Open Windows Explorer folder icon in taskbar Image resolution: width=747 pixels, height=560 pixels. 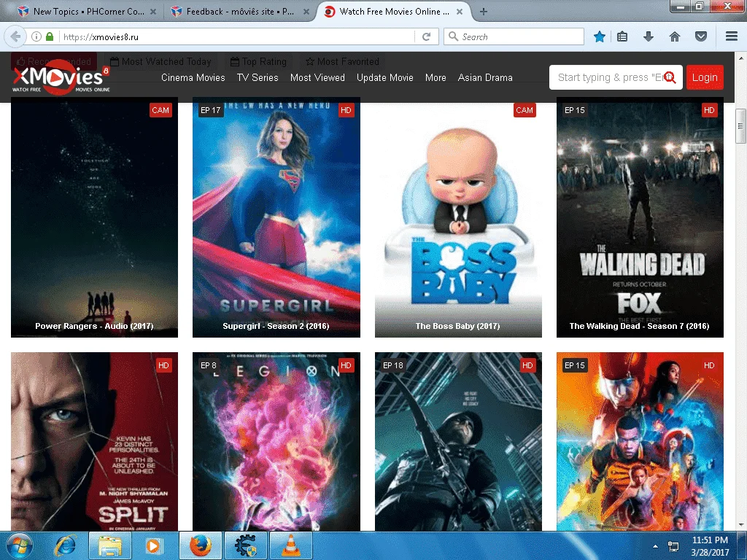(x=109, y=545)
